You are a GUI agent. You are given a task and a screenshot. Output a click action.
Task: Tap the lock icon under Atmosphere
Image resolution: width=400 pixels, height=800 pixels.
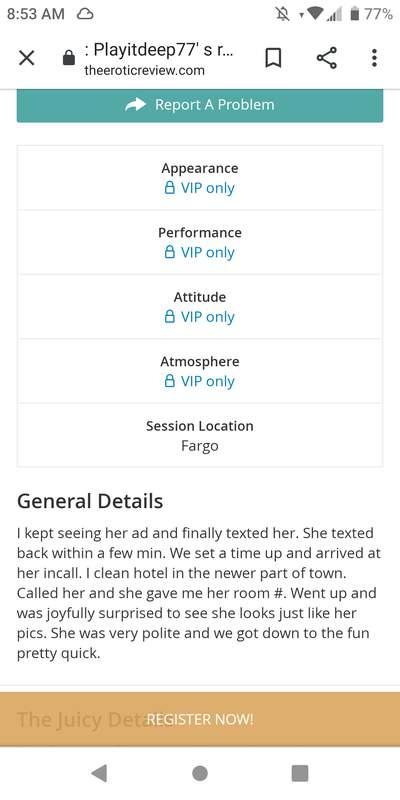[x=169, y=381]
